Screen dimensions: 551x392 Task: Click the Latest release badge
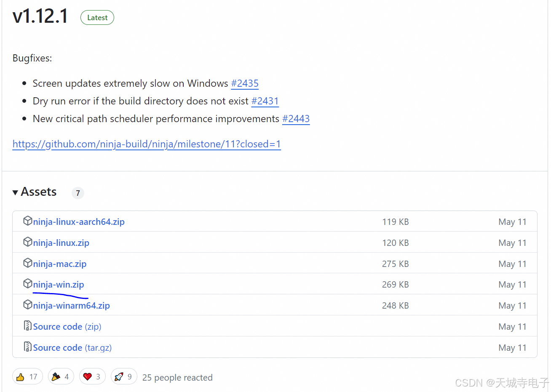[x=97, y=18]
